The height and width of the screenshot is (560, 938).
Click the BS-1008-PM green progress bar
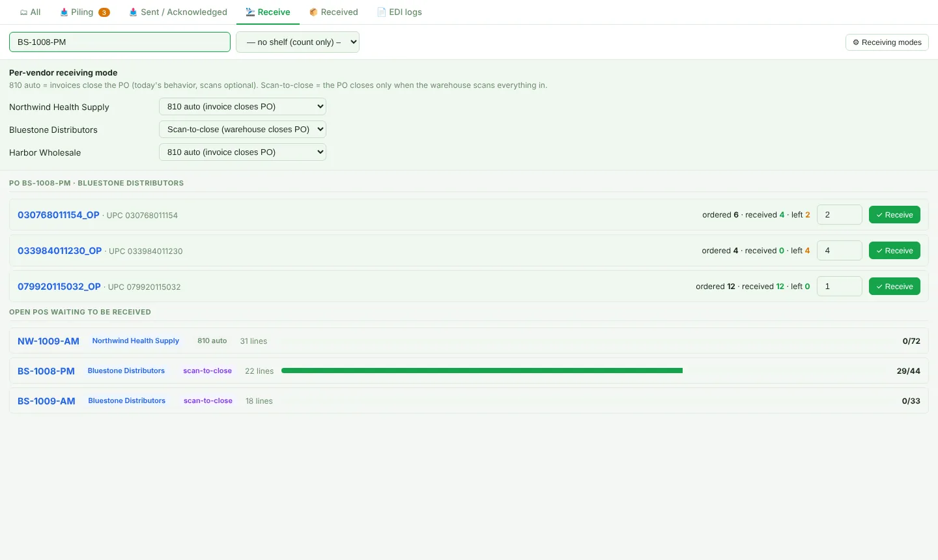click(x=482, y=371)
